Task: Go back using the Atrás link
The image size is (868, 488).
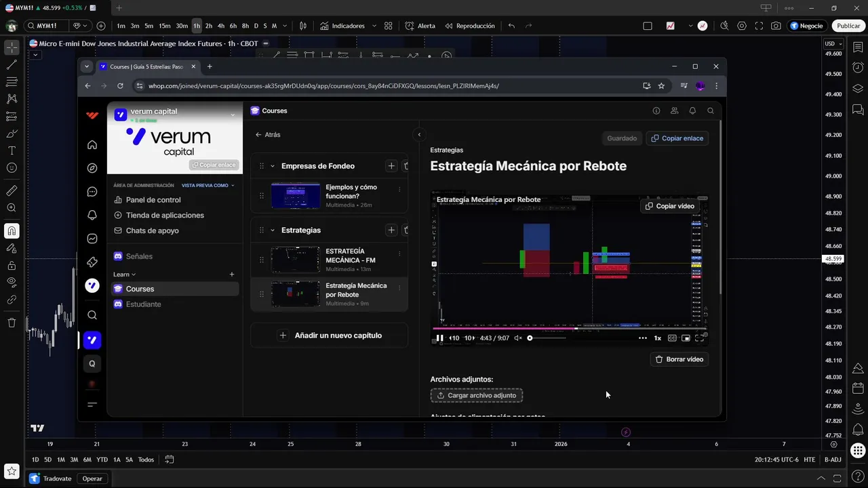Action: click(268, 135)
